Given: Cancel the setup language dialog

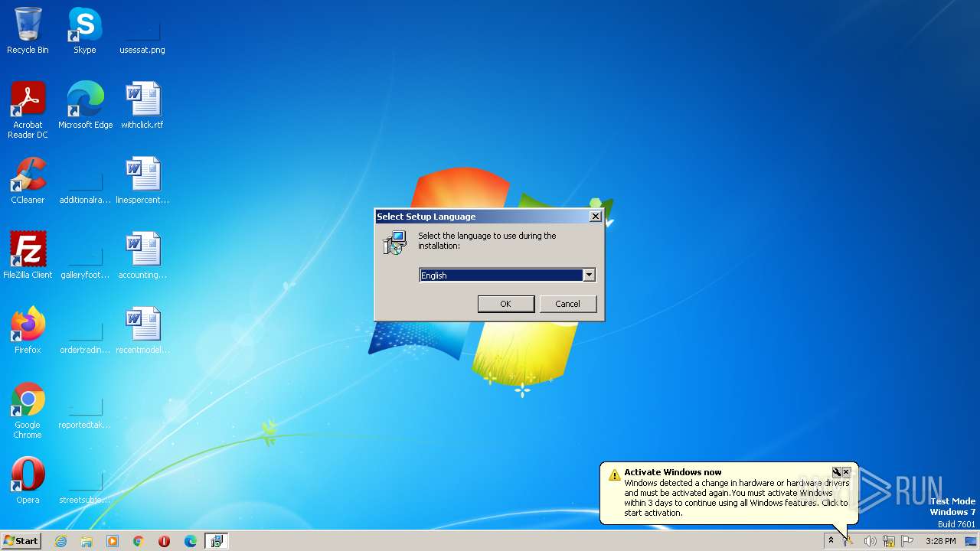Looking at the screenshot, I should [567, 304].
